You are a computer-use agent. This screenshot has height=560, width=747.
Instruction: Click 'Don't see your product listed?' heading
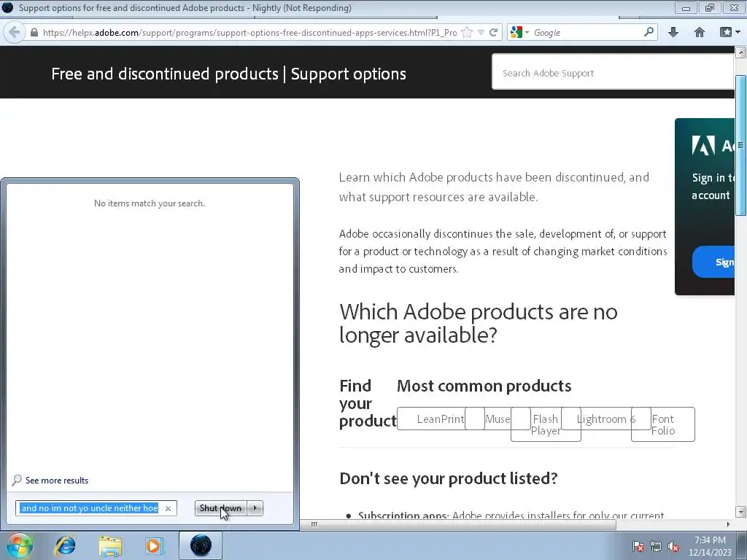point(449,478)
